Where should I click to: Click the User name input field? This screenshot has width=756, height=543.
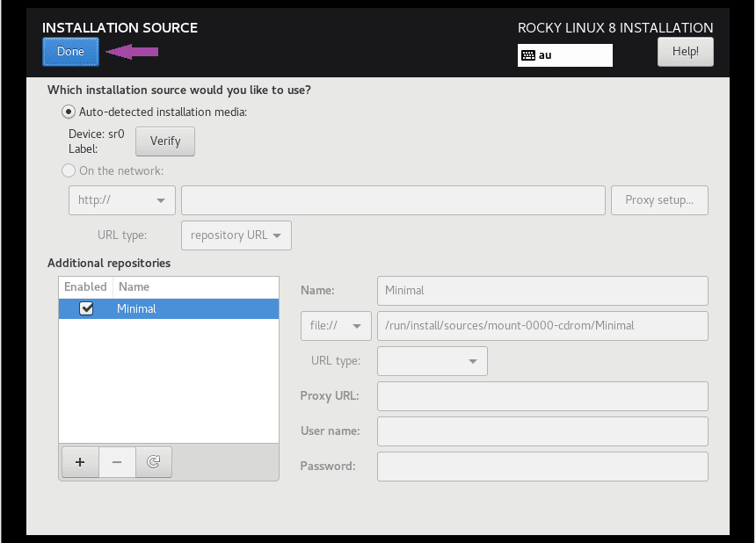[x=542, y=431]
